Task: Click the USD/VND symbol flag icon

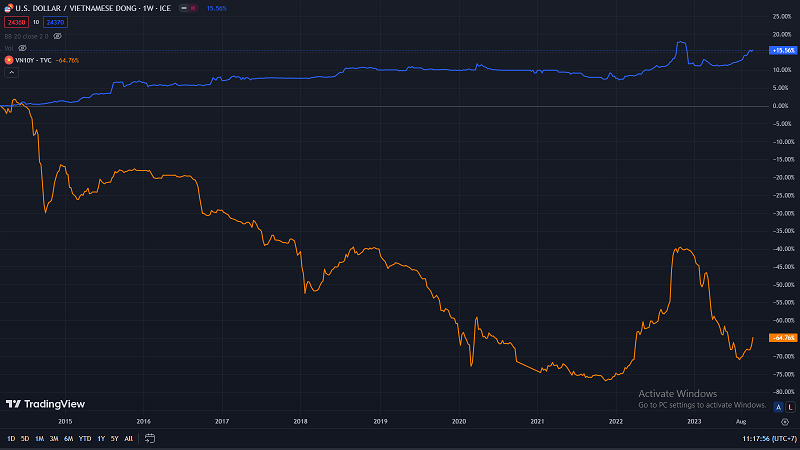Action: (x=9, y=8)
